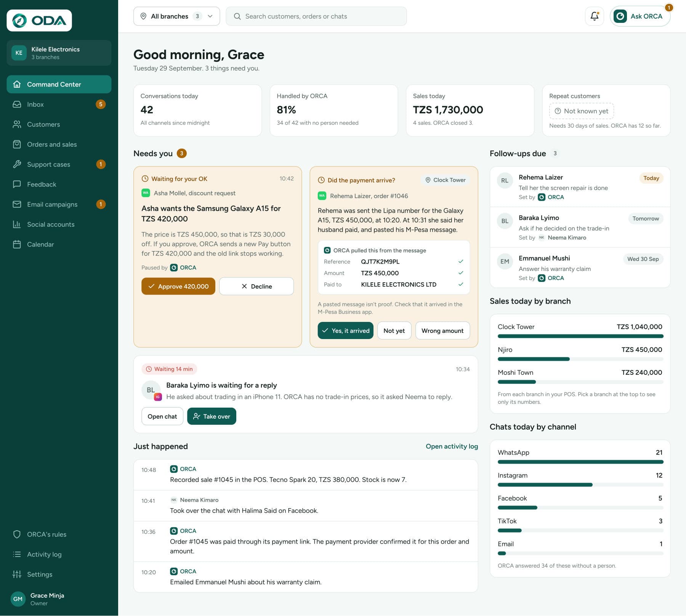The image size is (686, 616).
Task: Click the search customers input field
Action: coord(316,16)
